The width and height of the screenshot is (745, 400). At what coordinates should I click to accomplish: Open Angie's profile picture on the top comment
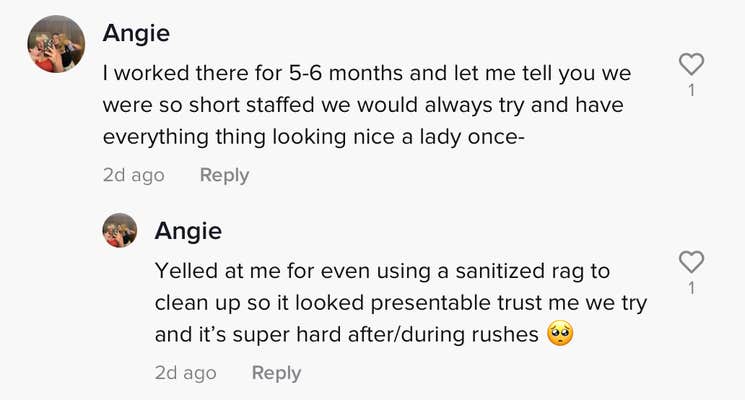(58, 44)
